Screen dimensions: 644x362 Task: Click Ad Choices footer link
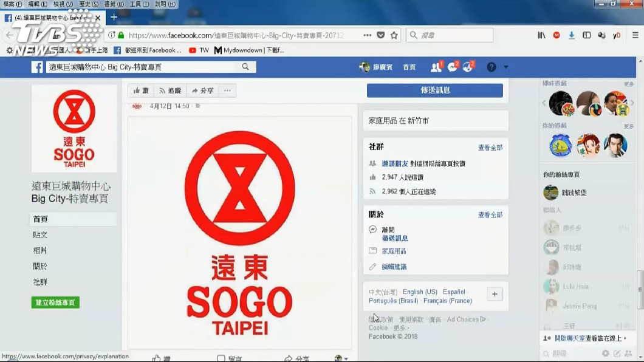point(466,319)
